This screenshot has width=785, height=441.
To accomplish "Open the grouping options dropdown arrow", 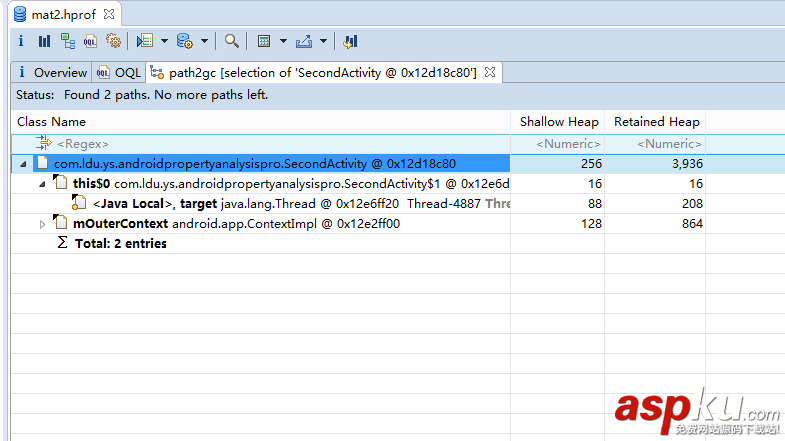I will coord(283,41).
